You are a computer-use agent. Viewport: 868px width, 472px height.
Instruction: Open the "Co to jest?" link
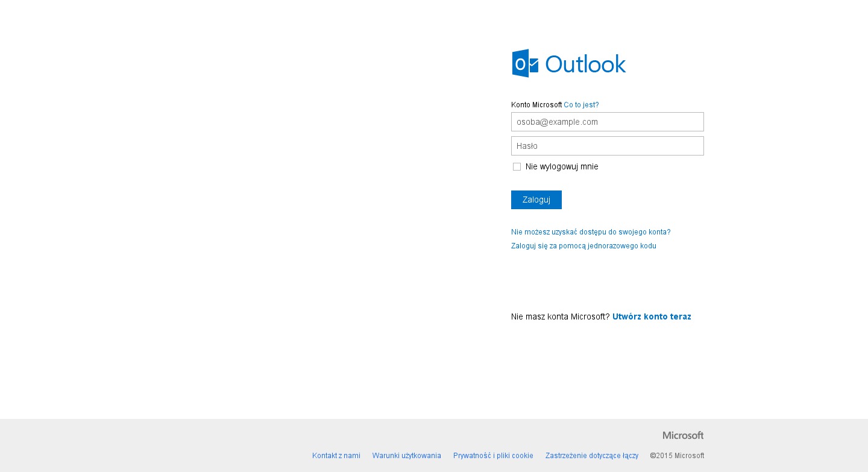581,105
